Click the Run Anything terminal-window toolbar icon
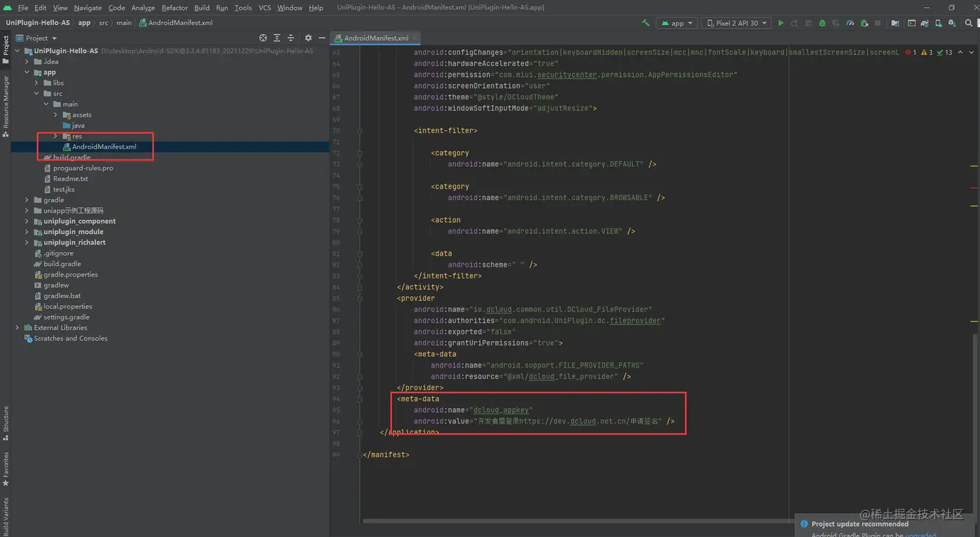This screenshot has height=537, width=980. (911, 23)
